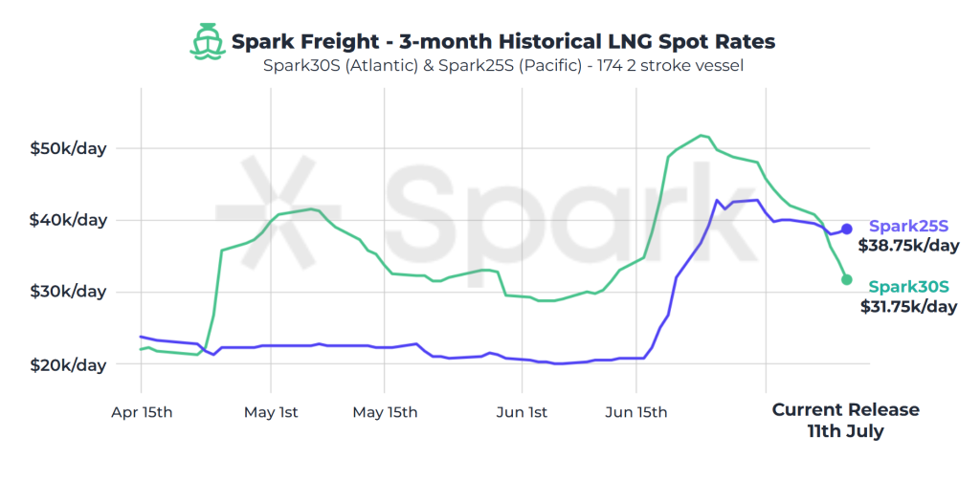Click Current Release 11th July label
980x481 pixels.
[846, 421]
